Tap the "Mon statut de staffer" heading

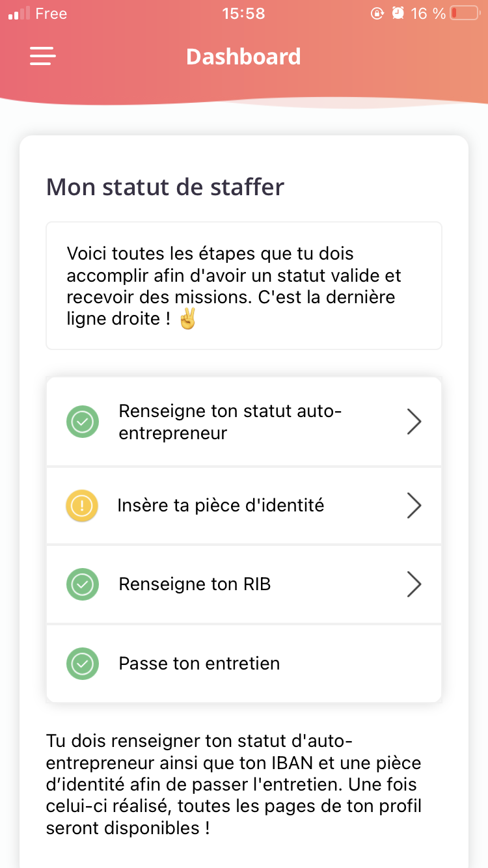(165, 187)
